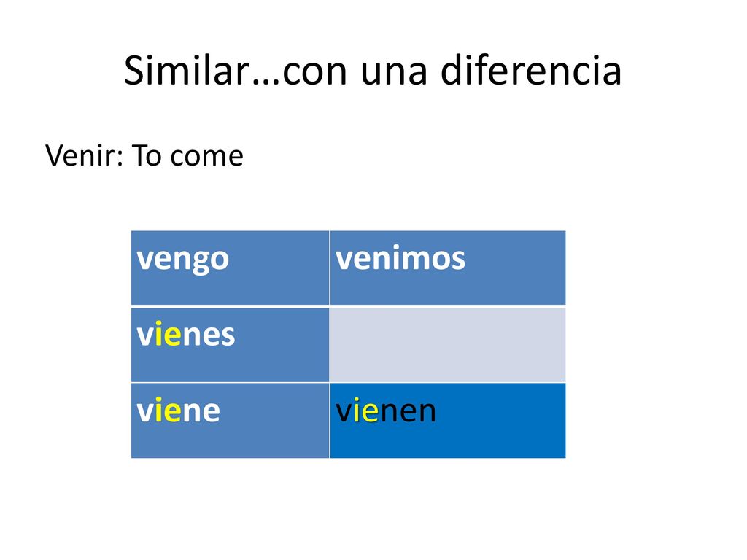Image resolution: width=747 pixels, height=560 pixels.
Task: Click the 'viene' table cell
Action: pos(230,421)
